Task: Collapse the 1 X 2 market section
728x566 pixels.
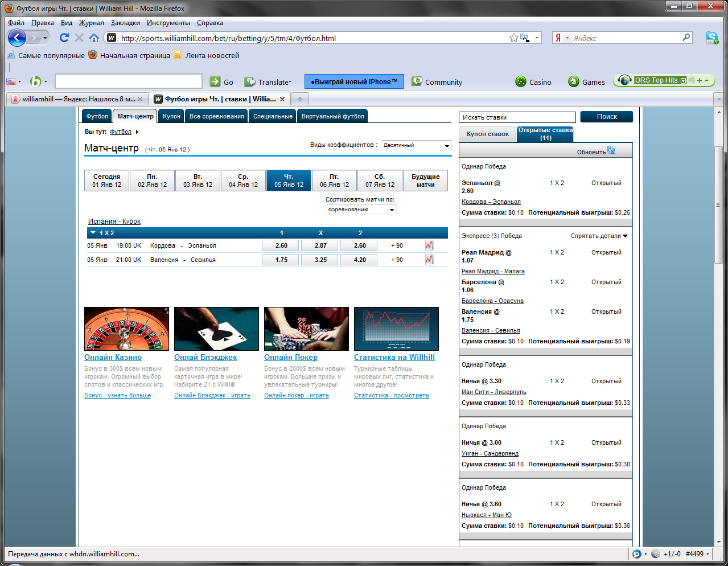Action: (93, 233)
